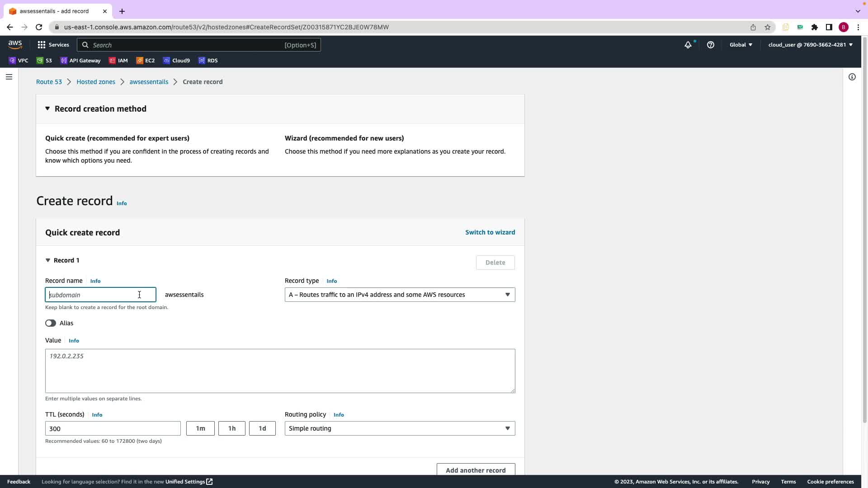Open the Cloud9 shortcut in favorites bar

tap(177, 61)
